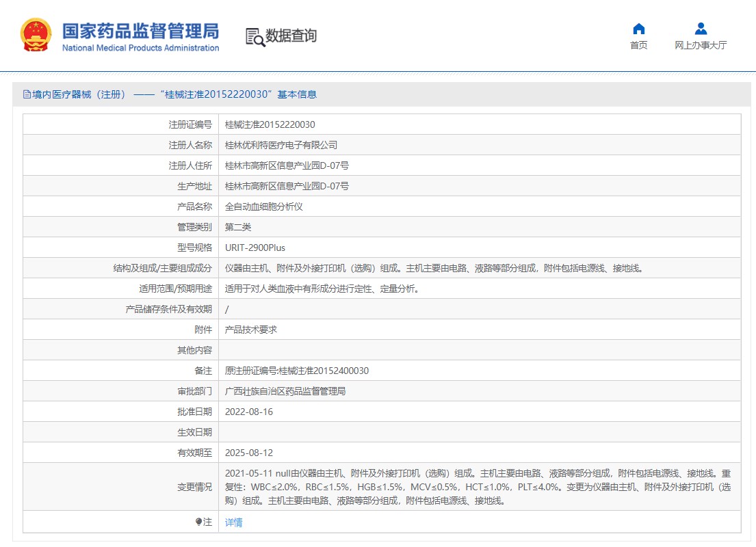Screen dimensions: 756x547
Task: Click the user person icon
Action: 701,29
